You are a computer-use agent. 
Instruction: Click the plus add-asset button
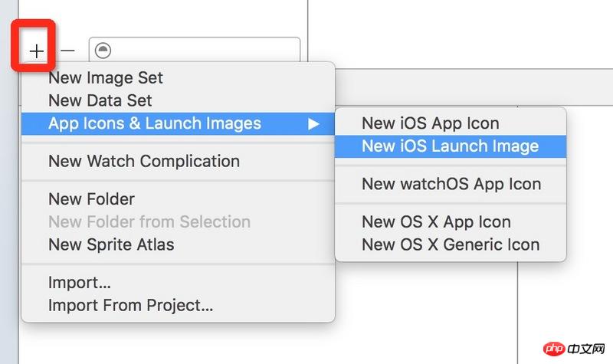pos(37,51)
